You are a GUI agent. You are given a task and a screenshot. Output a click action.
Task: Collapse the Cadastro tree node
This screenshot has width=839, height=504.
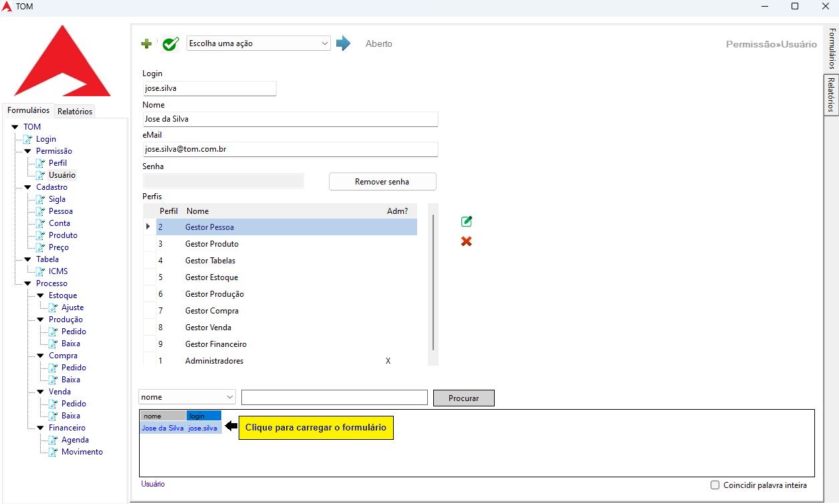coord(27,187)
